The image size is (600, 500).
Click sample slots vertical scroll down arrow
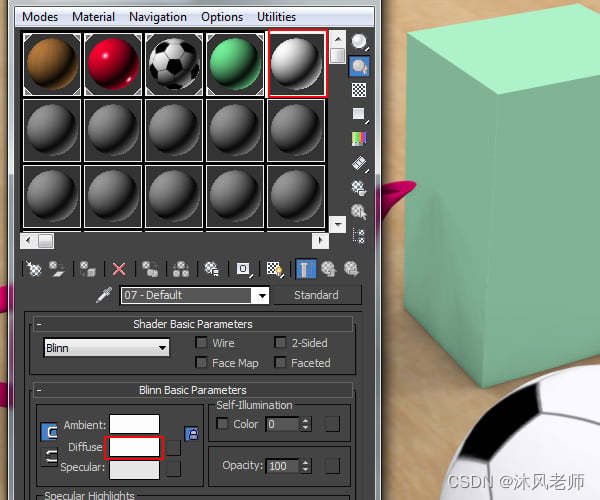click(x=338, y=224)
